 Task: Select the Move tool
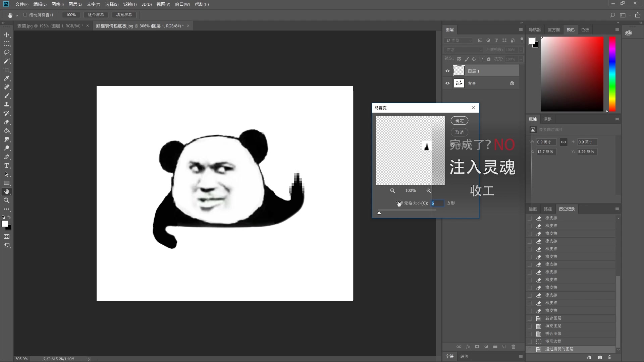(7, 35)
